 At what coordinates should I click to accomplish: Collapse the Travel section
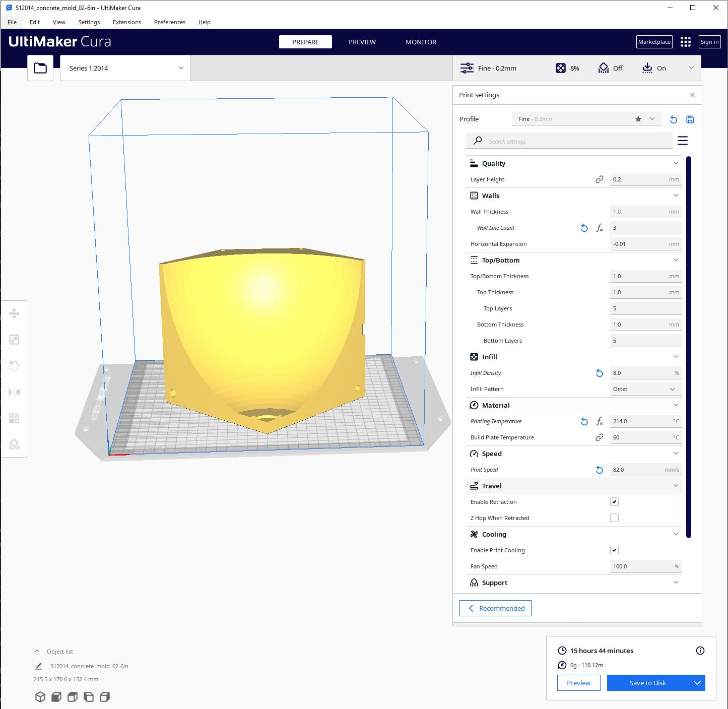(x=574, y=486)
